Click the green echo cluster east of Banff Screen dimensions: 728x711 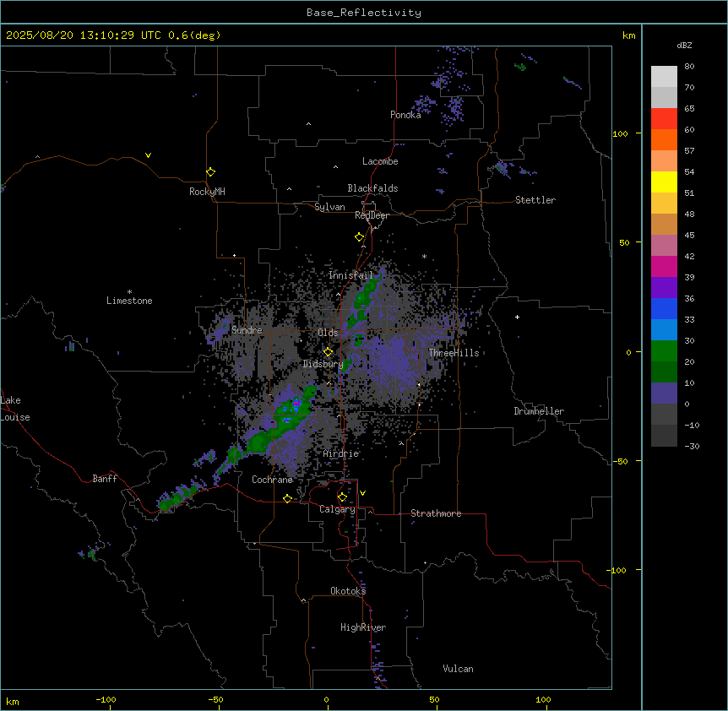click(x=179, y=497)
